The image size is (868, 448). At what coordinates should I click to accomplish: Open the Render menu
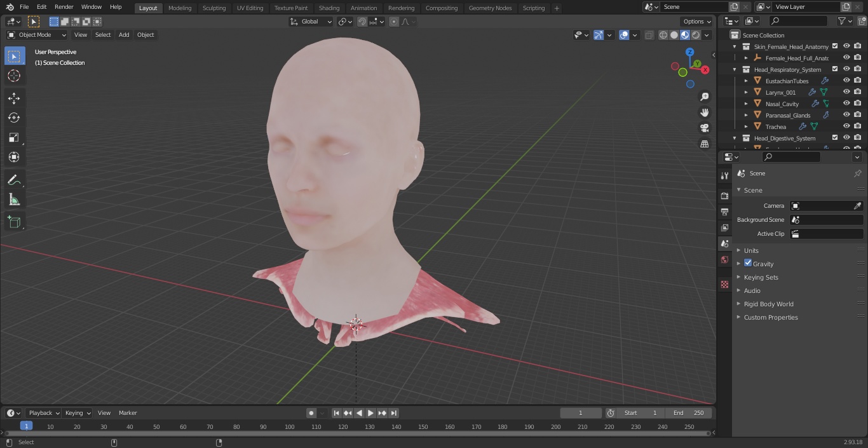point(64,7)
